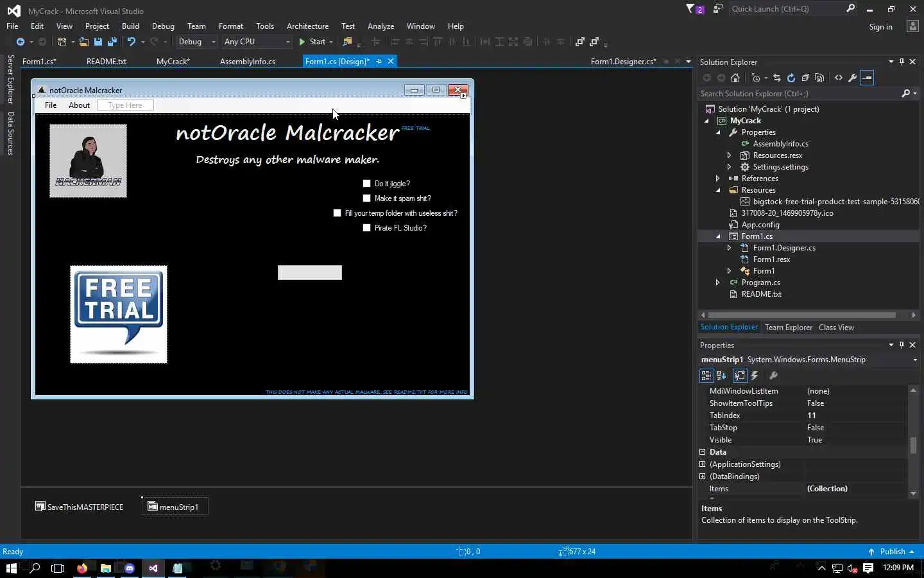Open the Debug configuration dropdown
Image resolution: width=924 pixels, height=578 pixels.
[214, 42]
